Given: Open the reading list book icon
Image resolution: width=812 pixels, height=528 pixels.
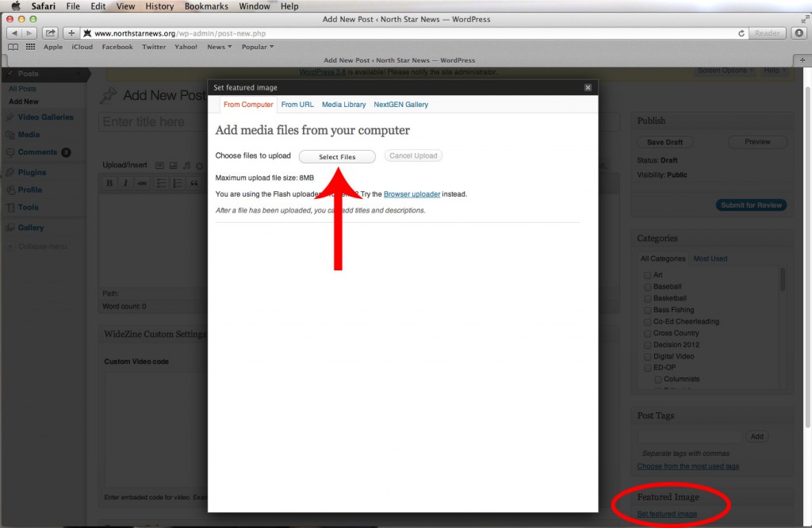Looking at the screenshot, I should 13,47.
